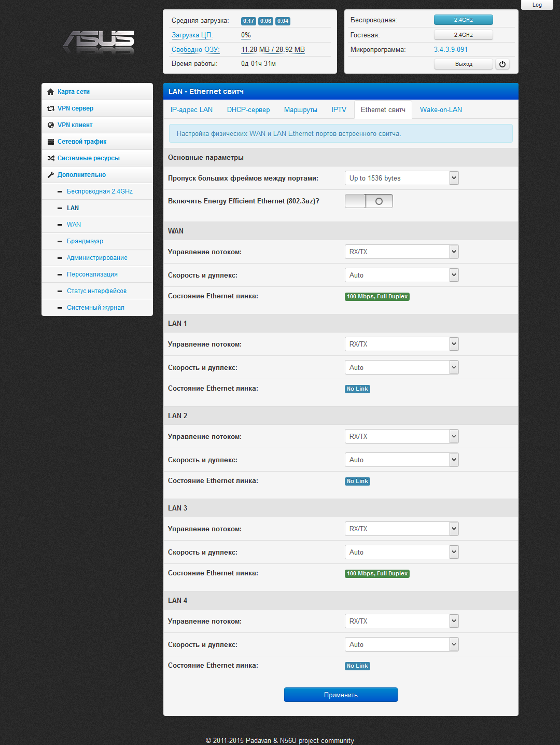
Task: Click the Выход logout button
Action: click(463, 64)
